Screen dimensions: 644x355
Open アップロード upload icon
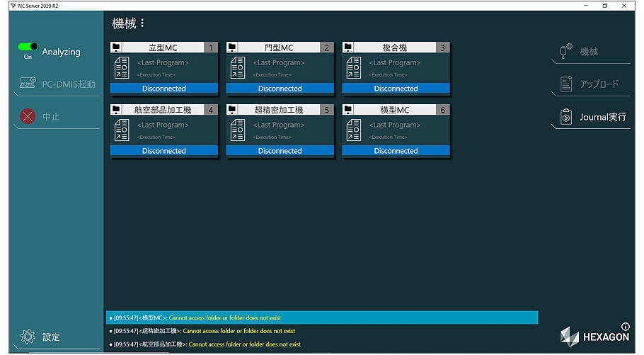point(566,84)
